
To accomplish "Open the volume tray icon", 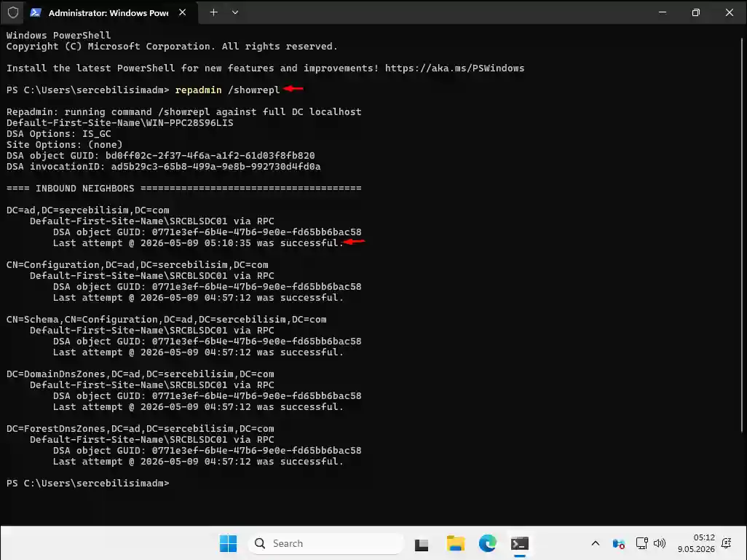I will (660, 543).
